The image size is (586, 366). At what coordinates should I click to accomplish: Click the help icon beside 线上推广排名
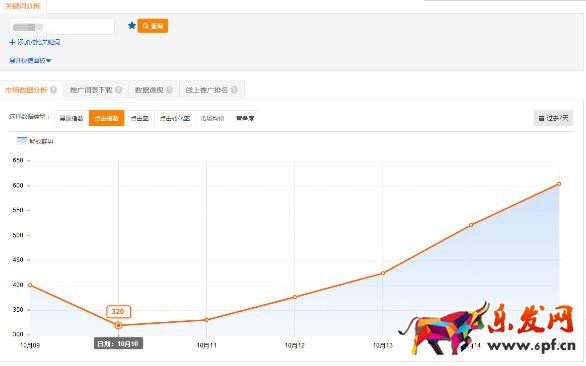234,90
